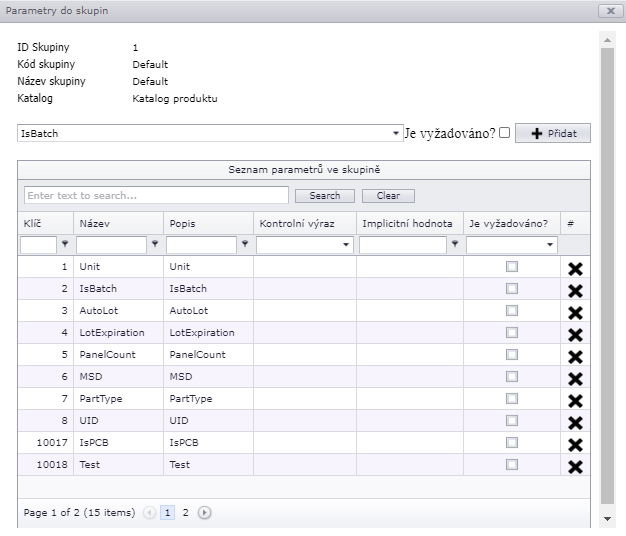Viewport: 626px width, 536px height.
Task: Click the vertical scrollbar down arrow
Action: pyautogui.click(x=607, y=519)
